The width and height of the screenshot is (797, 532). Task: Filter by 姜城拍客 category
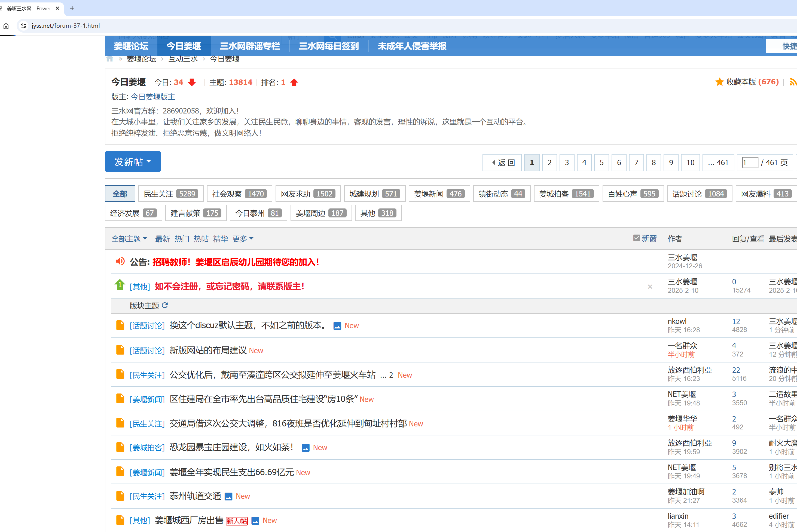pos(566,194)
